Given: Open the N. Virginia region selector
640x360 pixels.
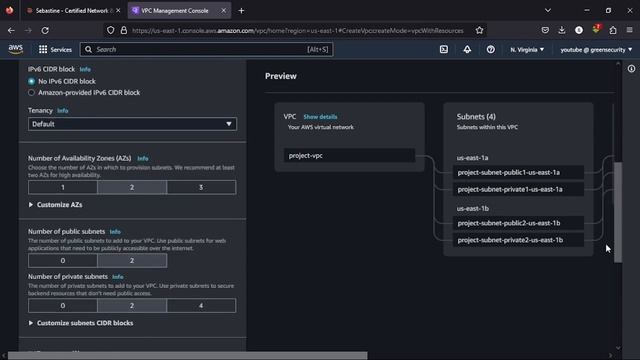Looking at the screenshot, I should click(527, 49).
